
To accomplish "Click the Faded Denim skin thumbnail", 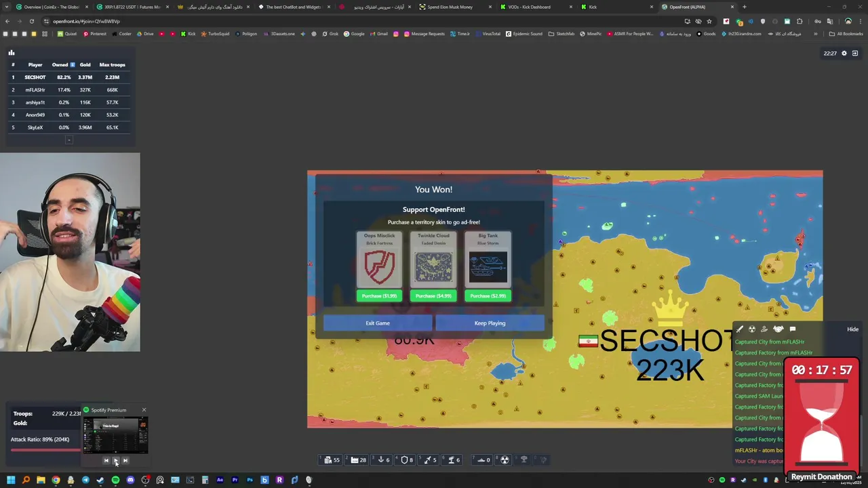I will click(x=433, y=267).
